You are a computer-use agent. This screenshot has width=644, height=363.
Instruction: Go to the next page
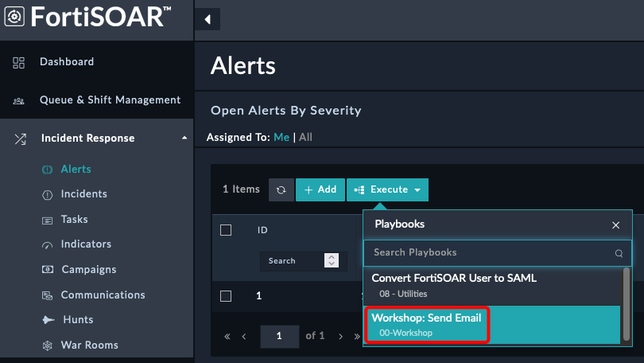pos(340,337)
